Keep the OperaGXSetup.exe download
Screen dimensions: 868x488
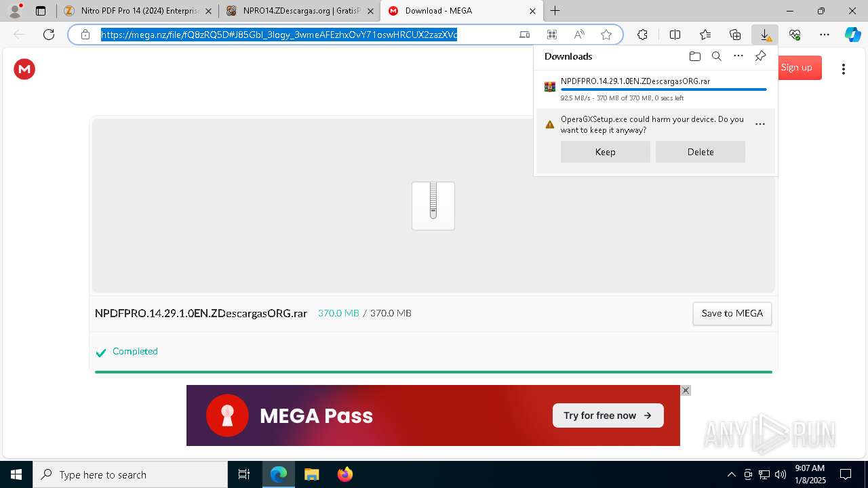coord(605,152)
